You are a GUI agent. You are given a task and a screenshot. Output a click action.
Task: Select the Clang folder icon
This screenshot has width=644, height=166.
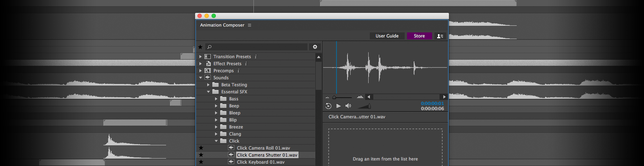[x=223, y=134]
